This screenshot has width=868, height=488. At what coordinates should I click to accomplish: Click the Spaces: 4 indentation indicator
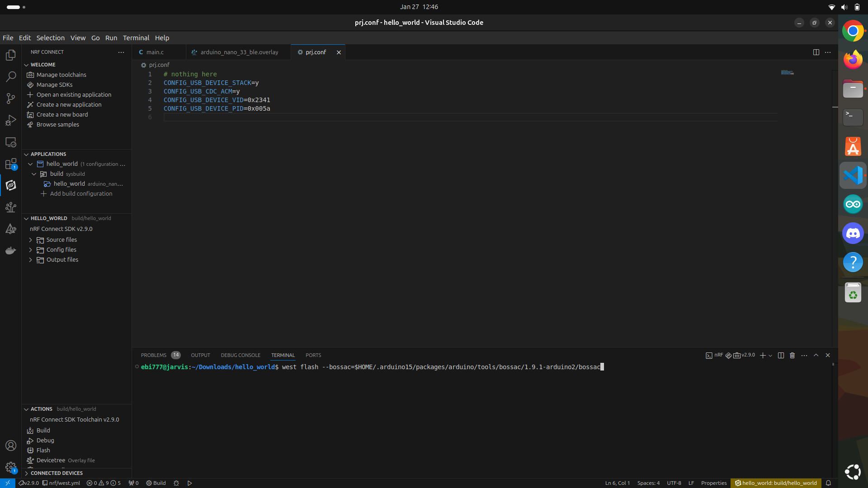pos(648,483)
